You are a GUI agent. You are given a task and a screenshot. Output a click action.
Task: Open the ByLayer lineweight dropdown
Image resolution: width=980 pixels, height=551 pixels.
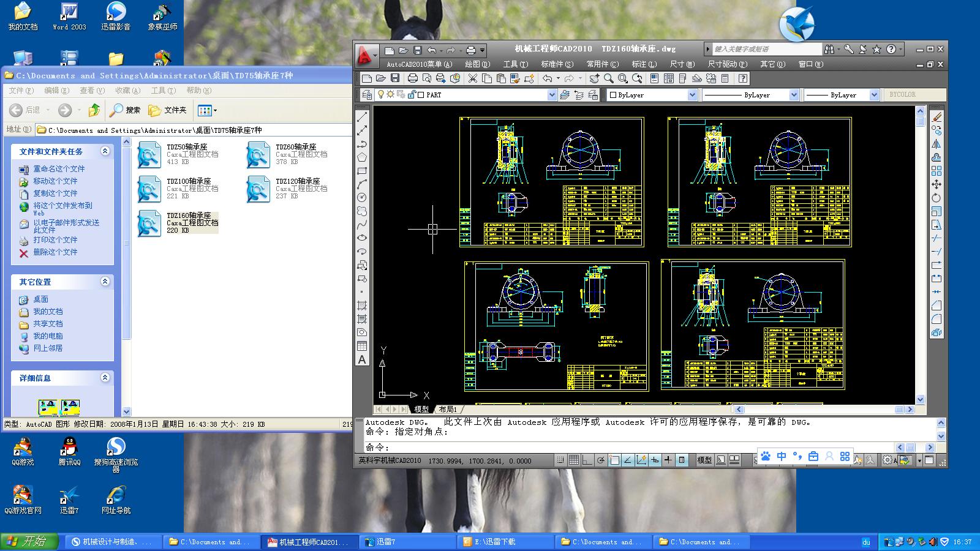point(874,95)
